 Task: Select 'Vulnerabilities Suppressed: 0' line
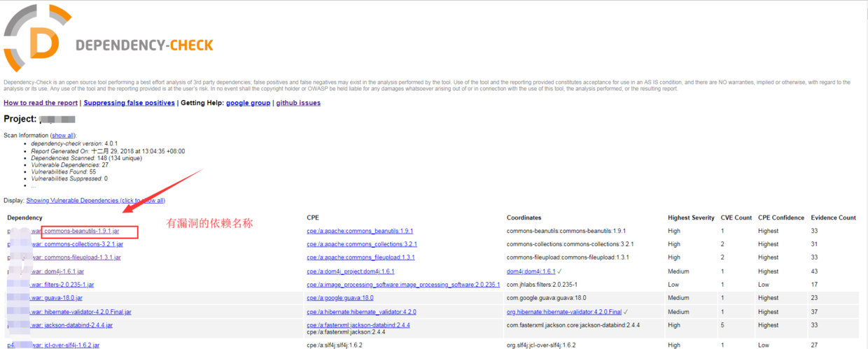(69, 178)
